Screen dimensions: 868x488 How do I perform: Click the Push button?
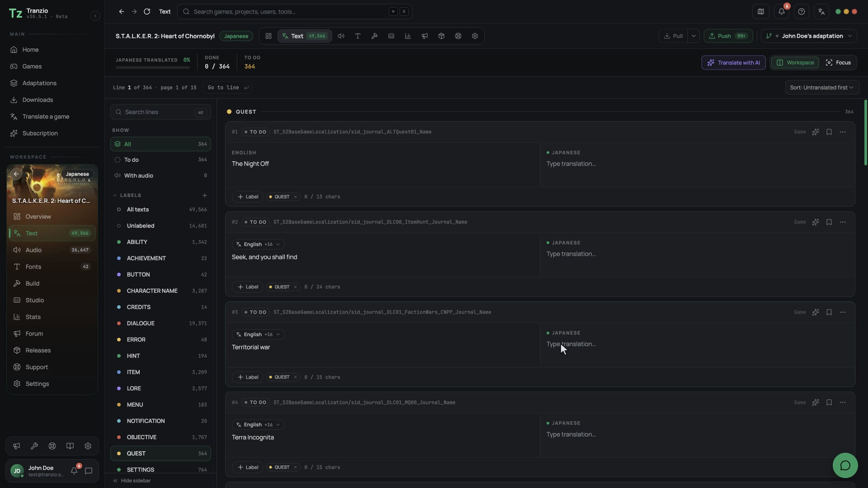[x=728, y=36]
